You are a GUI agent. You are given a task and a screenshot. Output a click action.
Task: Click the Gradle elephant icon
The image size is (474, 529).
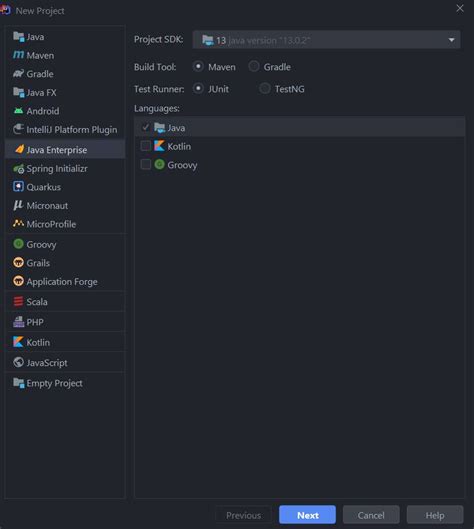tap(19, 74)
